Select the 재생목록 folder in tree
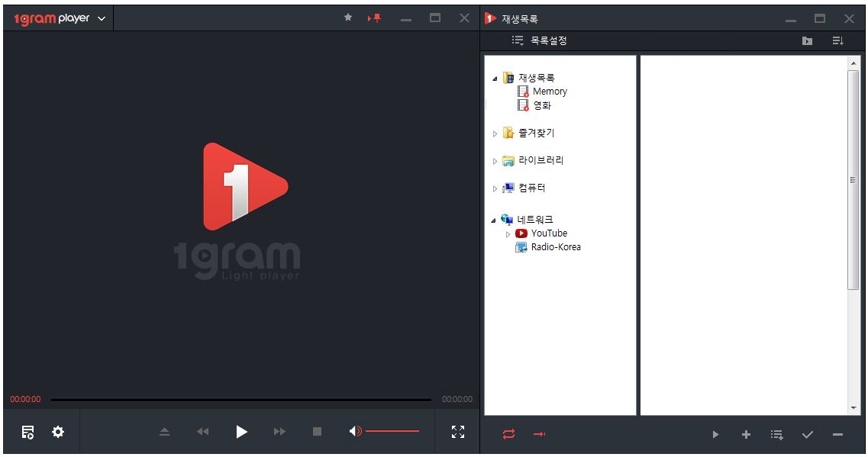The height and width of the screenshot is (457, 868). (537, 78)
